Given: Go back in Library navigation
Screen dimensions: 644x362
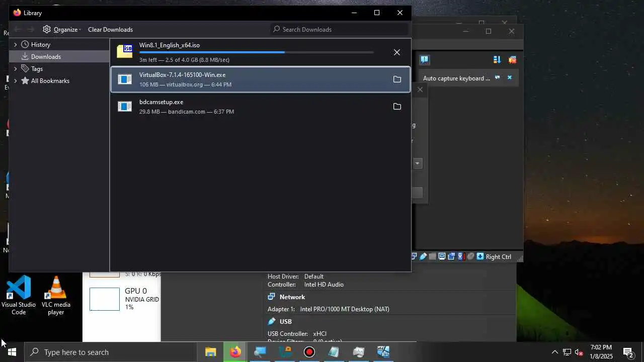Looking at the screenshot, I should coord(18,29).
